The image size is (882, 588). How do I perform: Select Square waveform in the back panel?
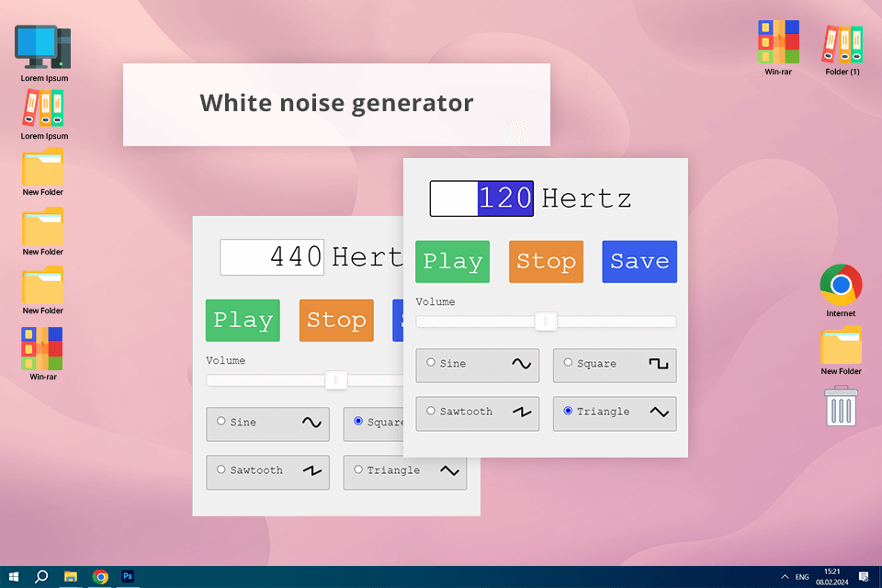(374, 424)
